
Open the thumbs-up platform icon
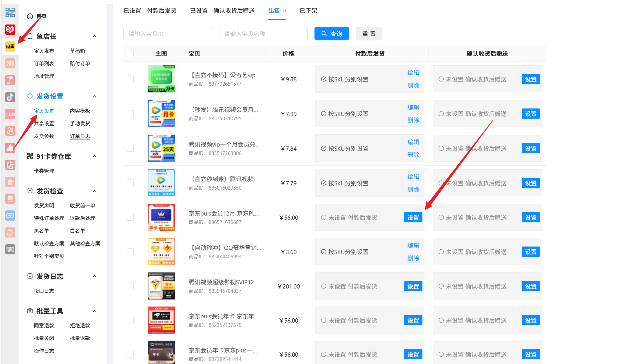coord(10,148)
